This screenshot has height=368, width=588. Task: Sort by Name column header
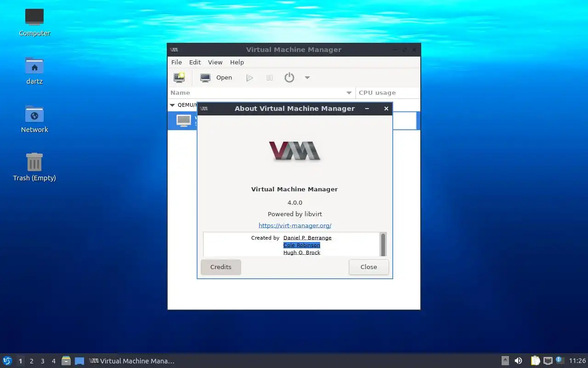[261, 92]
